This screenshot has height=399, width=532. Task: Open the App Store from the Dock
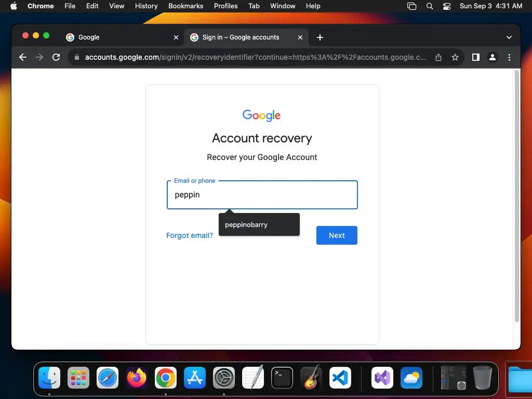[x=195, y=378]
